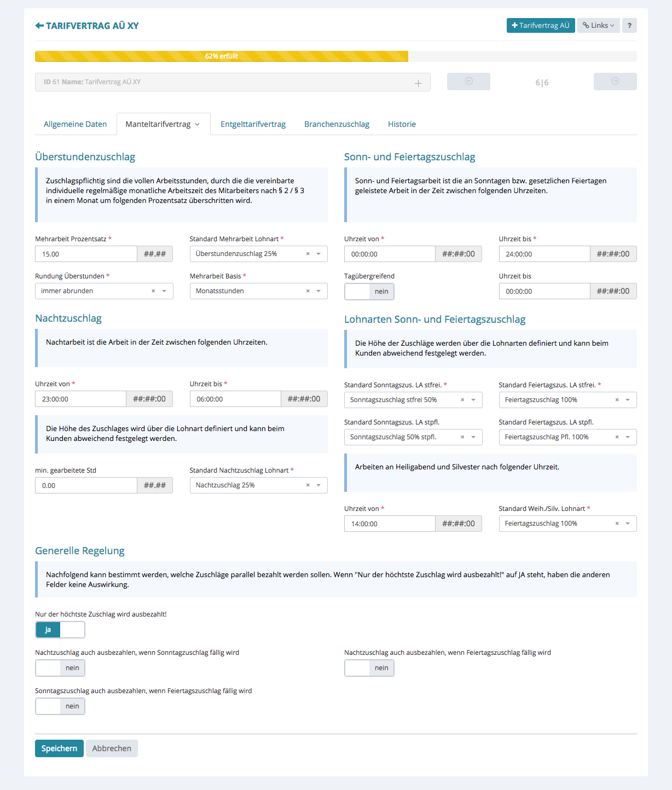Screen dimensions: 672x790
Task: Remove the Sonntagszuschlag stfrei 50% selection
Action: [x=462, y=400]
